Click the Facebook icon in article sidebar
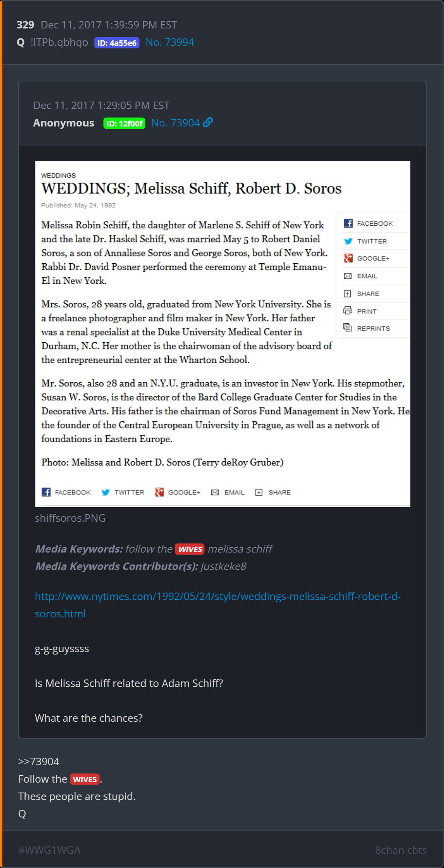The width and height of the screenshot is (444, 868). (348, 223)
